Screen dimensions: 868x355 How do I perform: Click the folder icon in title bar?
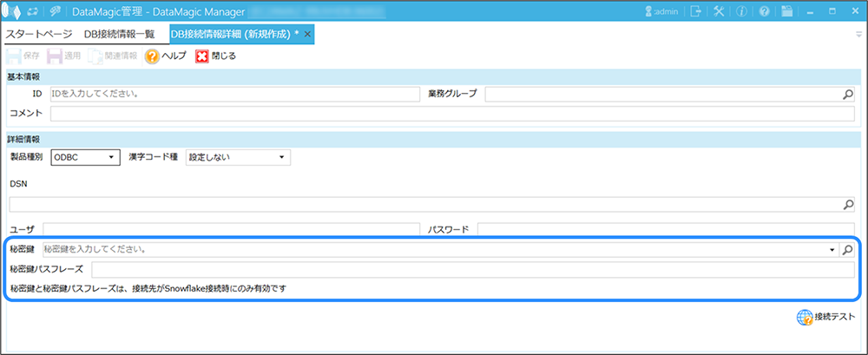(786, 11)
